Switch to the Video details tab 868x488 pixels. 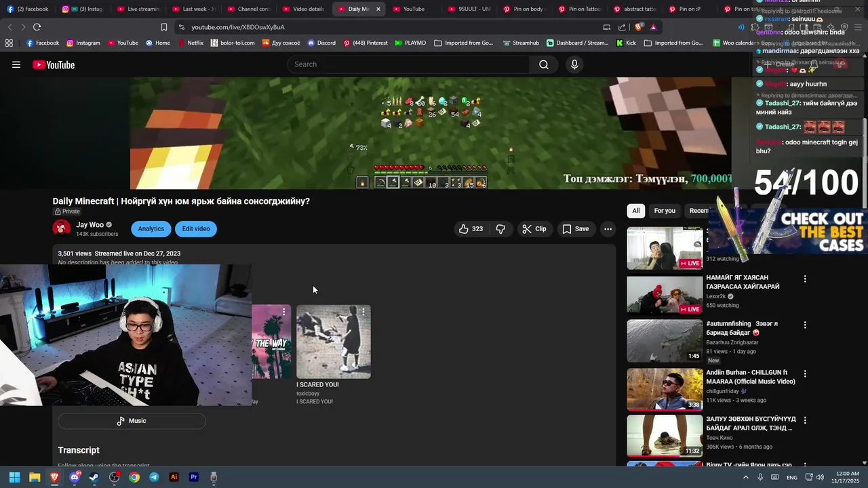[304, 9]
